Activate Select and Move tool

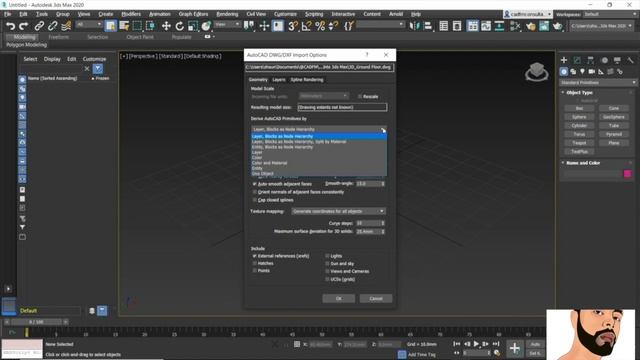click(x=166, y=26)
